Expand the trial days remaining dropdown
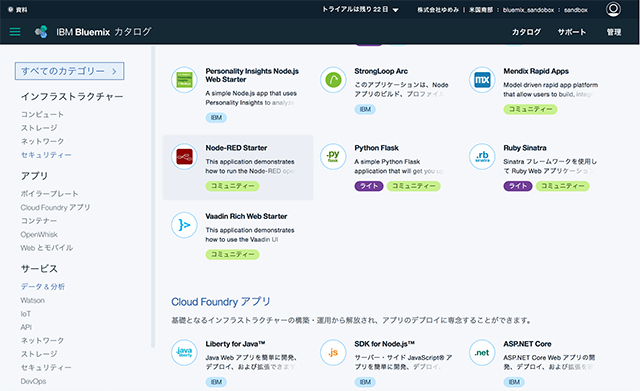 (360, 9)
